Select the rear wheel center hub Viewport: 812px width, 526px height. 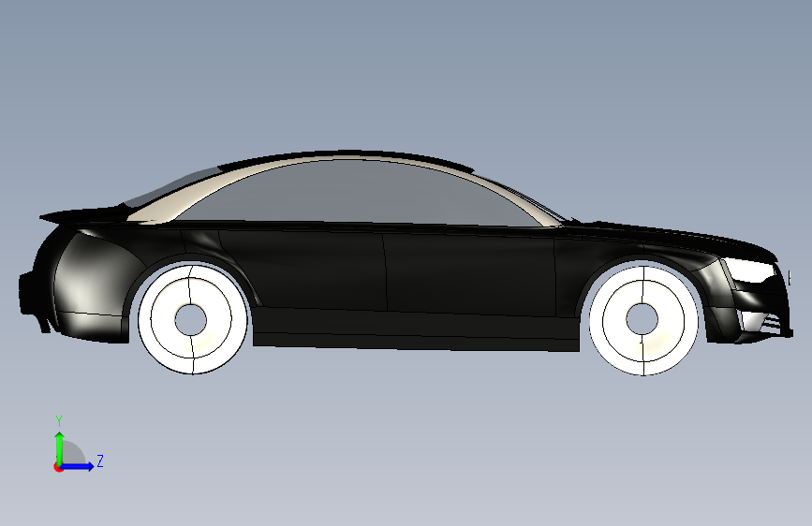[x=190, y=320]
